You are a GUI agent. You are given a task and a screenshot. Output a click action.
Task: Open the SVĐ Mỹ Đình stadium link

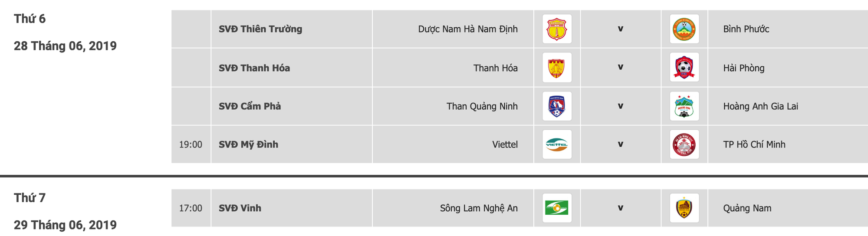click(x=248, y=144)
